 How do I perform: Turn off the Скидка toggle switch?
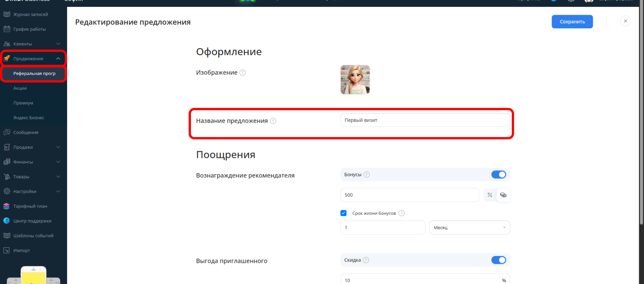499,260
